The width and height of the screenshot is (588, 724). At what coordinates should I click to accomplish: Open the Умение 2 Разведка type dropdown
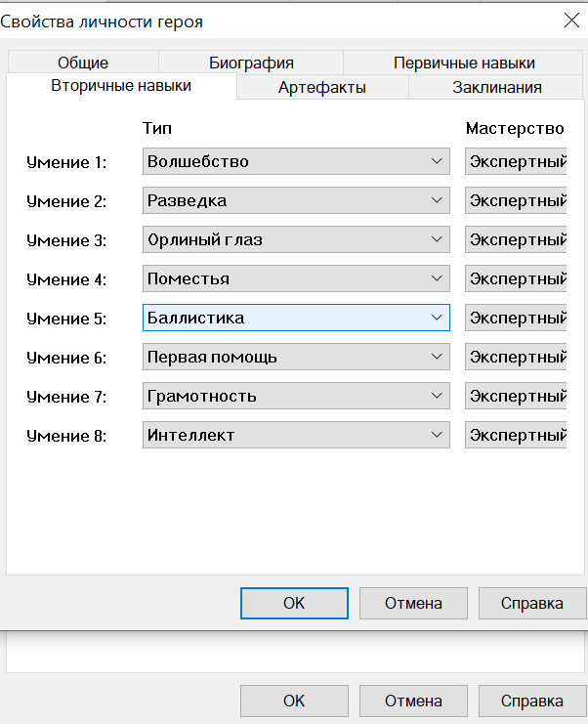(x=296, y=200)
